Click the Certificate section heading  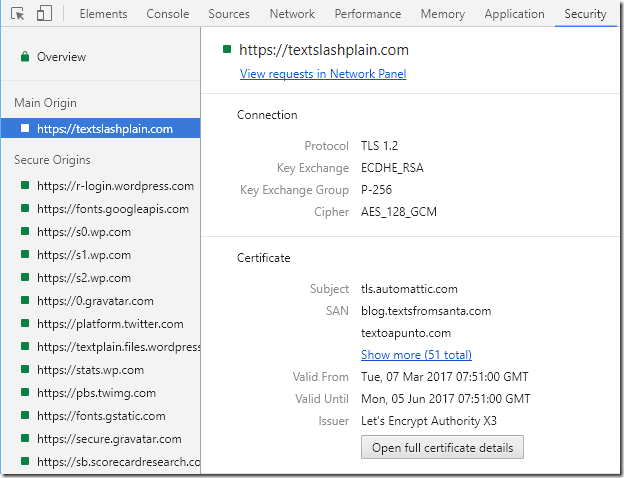[263, 258]
